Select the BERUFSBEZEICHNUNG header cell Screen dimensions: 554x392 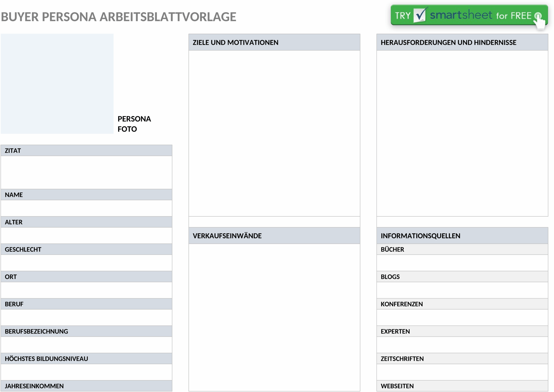(x=87, y=331)
